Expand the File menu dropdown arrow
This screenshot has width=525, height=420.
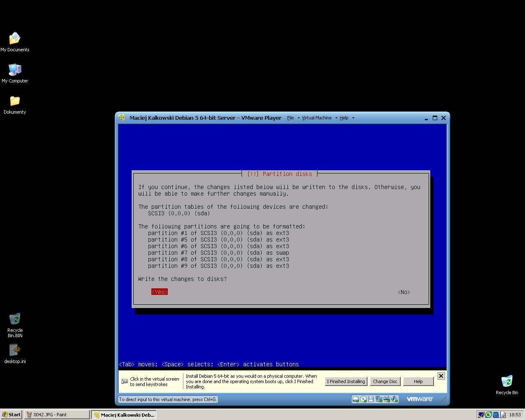pos(298,118)
